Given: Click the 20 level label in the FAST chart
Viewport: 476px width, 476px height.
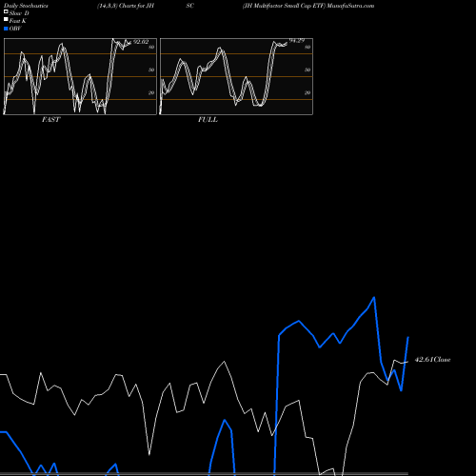Looking at the screenshot, I should coord(151,92).
